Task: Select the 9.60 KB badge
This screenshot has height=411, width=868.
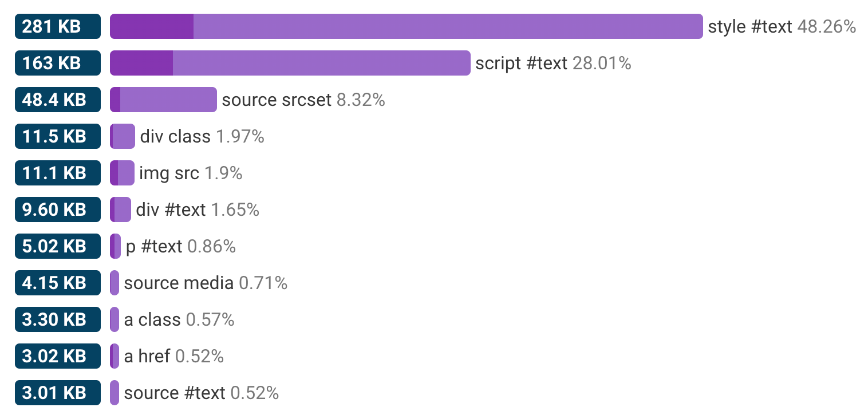Action: 58,210
